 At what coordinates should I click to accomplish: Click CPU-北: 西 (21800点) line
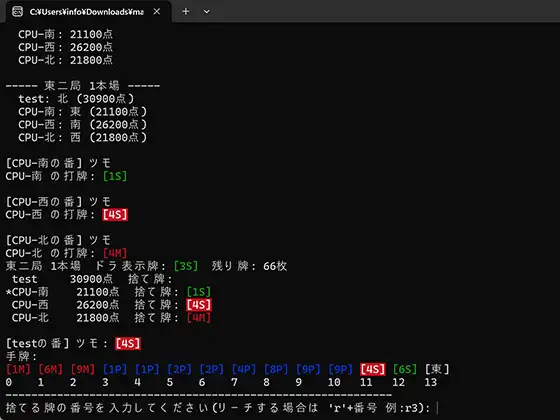pos(83,138)
